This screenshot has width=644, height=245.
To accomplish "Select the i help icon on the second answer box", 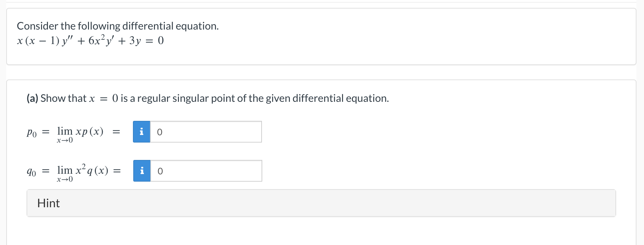I will tap(142, 170).
